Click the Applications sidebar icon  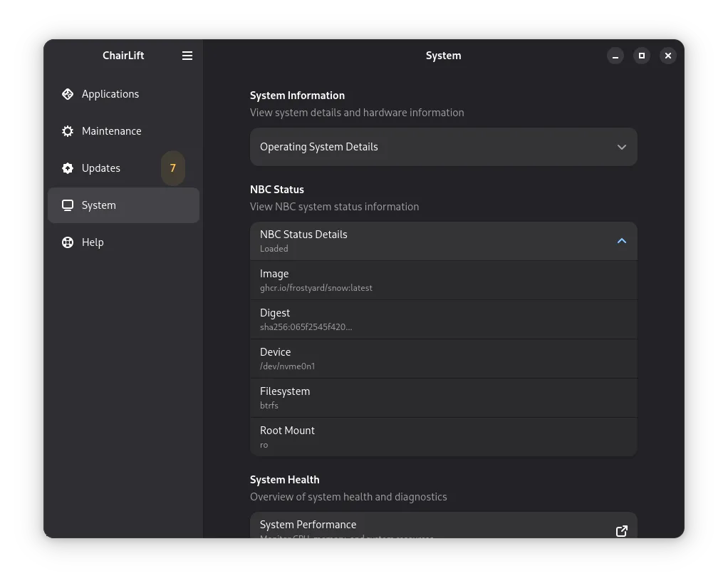(68, 94)
